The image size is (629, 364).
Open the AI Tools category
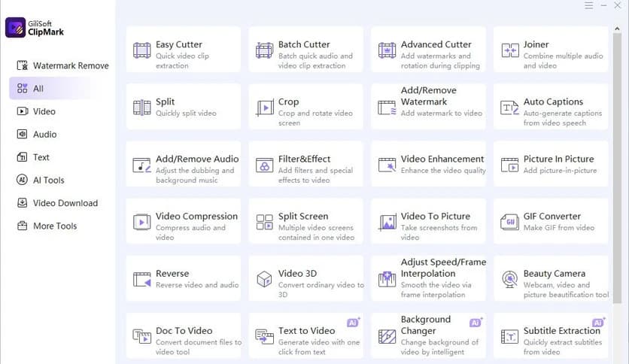[x=40, y=180]
